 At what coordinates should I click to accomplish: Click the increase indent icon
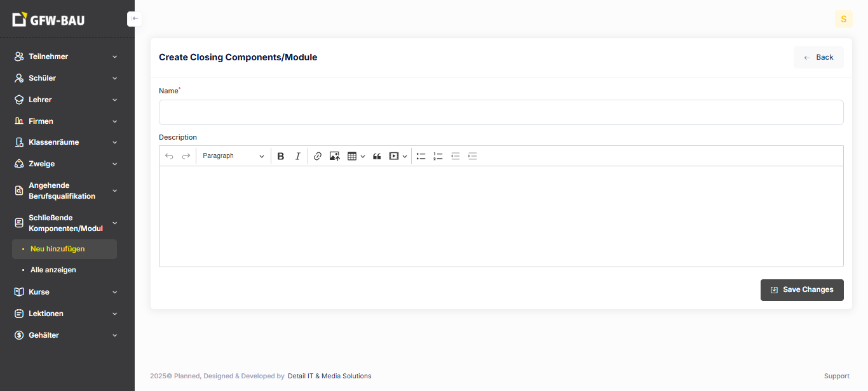472,156
